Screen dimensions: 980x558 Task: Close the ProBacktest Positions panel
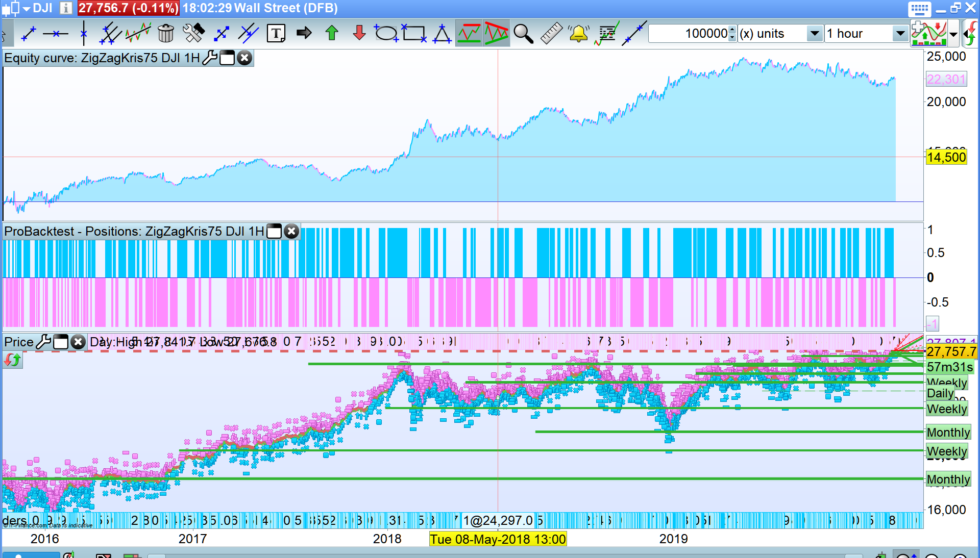[x=291, y=232]
